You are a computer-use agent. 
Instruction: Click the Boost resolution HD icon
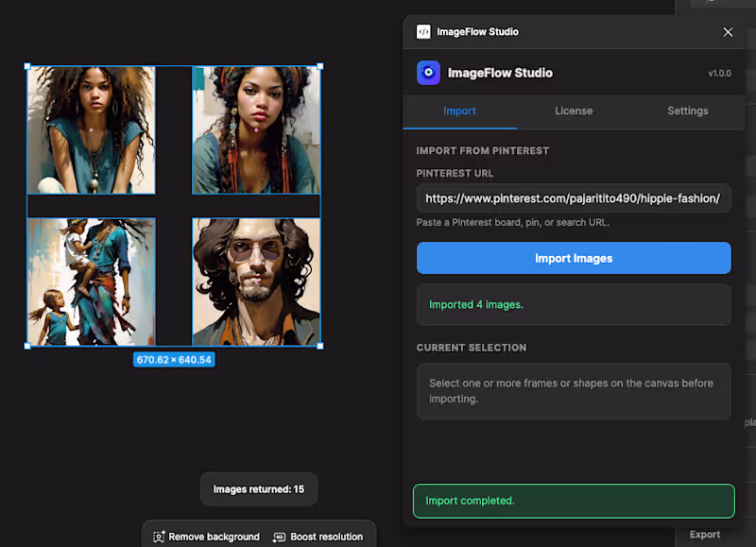279,537
